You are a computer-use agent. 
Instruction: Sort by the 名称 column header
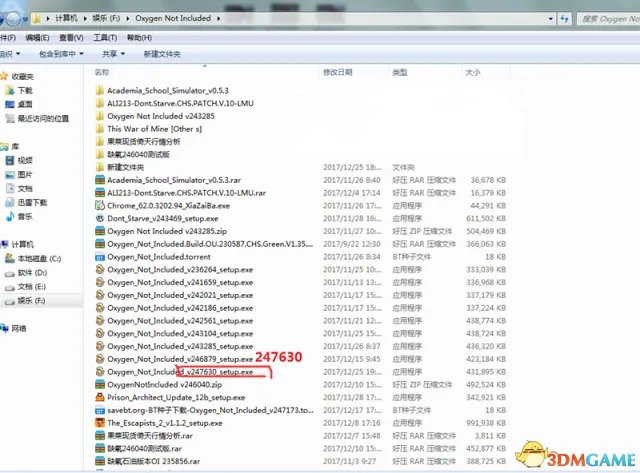point(102,72)
